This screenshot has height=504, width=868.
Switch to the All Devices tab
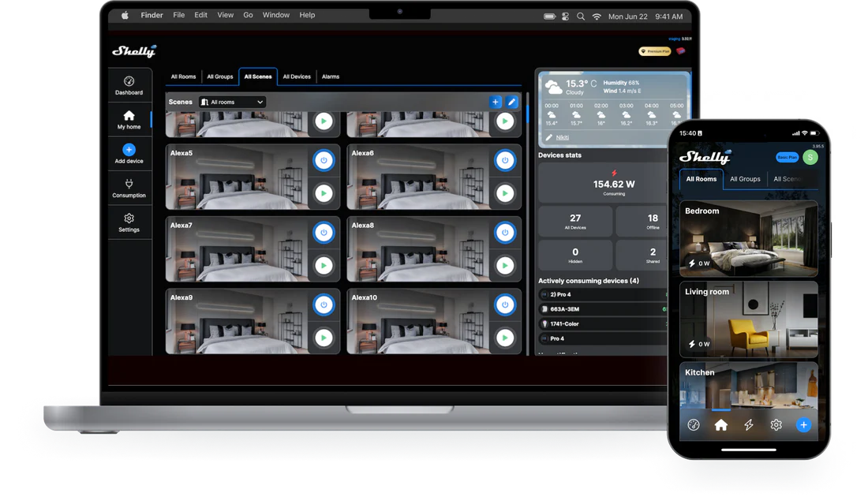coord(297,77)
